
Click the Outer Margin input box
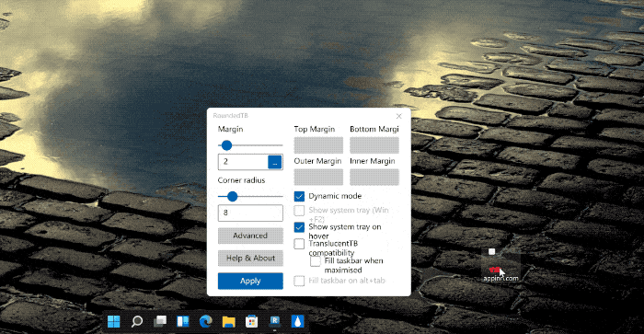pos(318,177)
